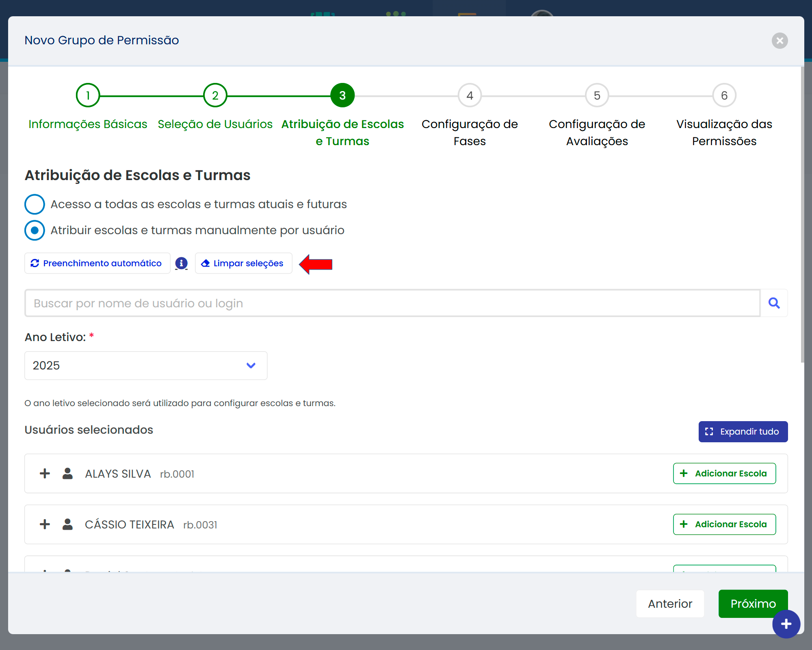Click the user icon next to ALAYS SILVA

tap(67, 474)
